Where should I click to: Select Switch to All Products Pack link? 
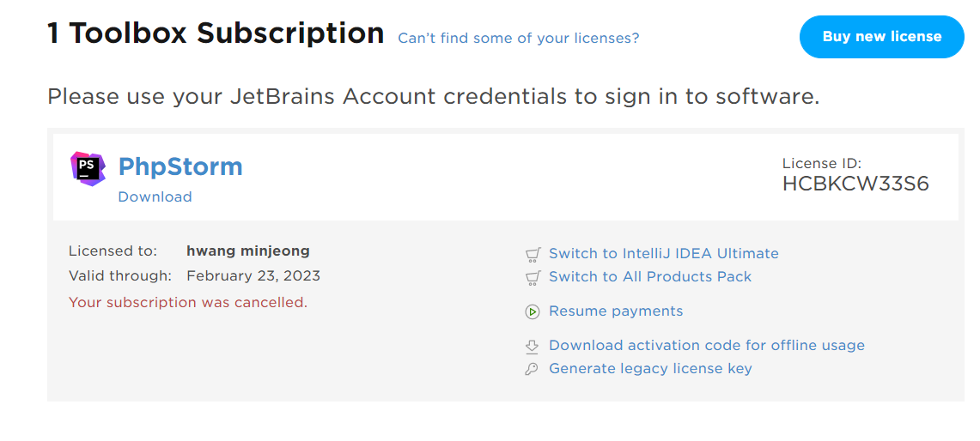[x=650, y=277]
